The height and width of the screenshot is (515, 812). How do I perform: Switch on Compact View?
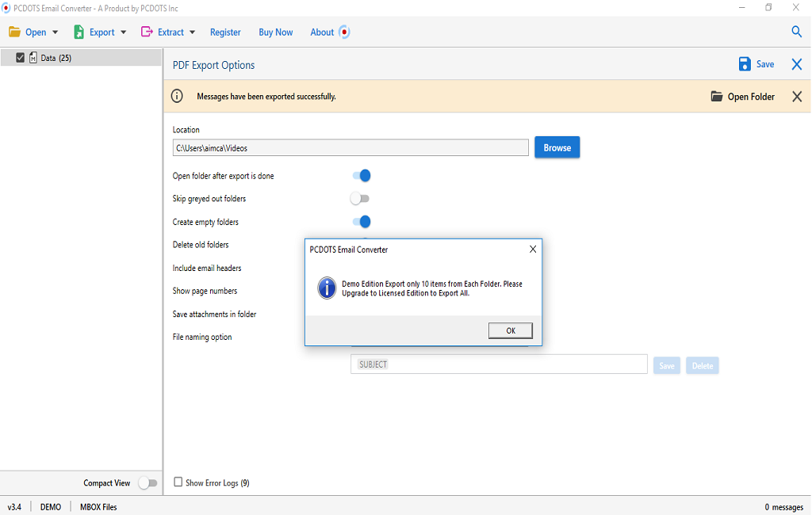coord(147,483)
